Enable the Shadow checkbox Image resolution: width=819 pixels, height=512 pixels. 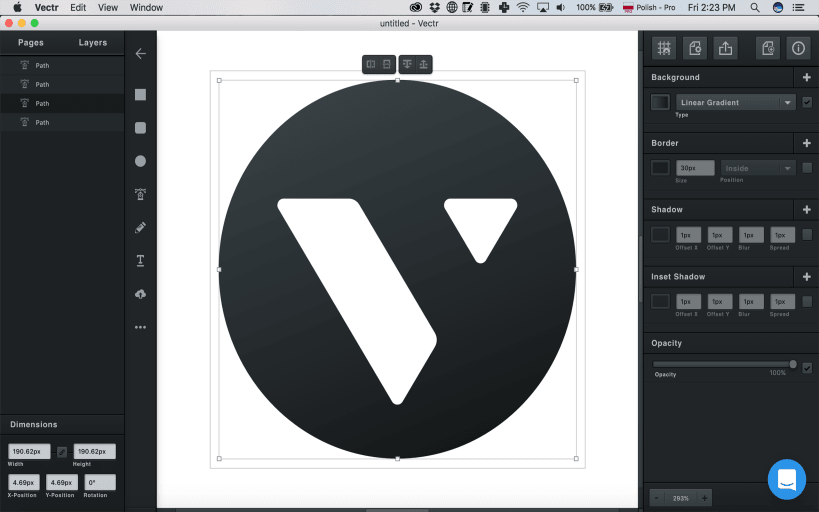(x=807, y=234)
